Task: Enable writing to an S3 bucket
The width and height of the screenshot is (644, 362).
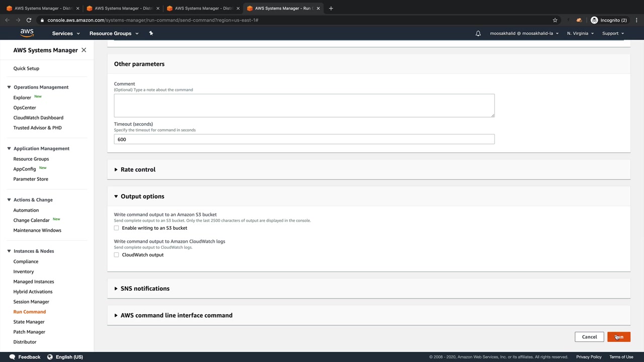Action: (116, 228)
